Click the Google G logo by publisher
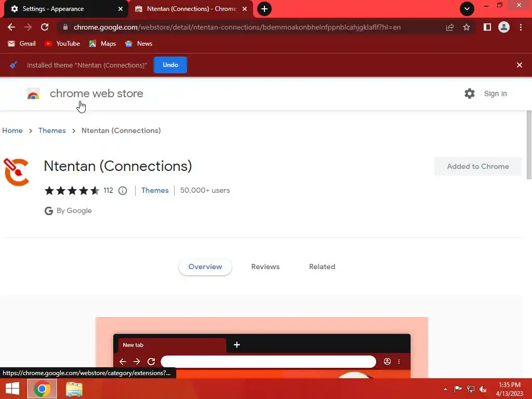This screenshot has width=532, height=399. point(48,211)
